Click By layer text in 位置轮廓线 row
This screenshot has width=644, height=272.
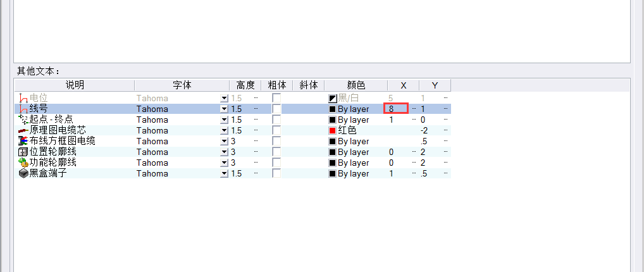pyautogui.click(x=353, y=152)
